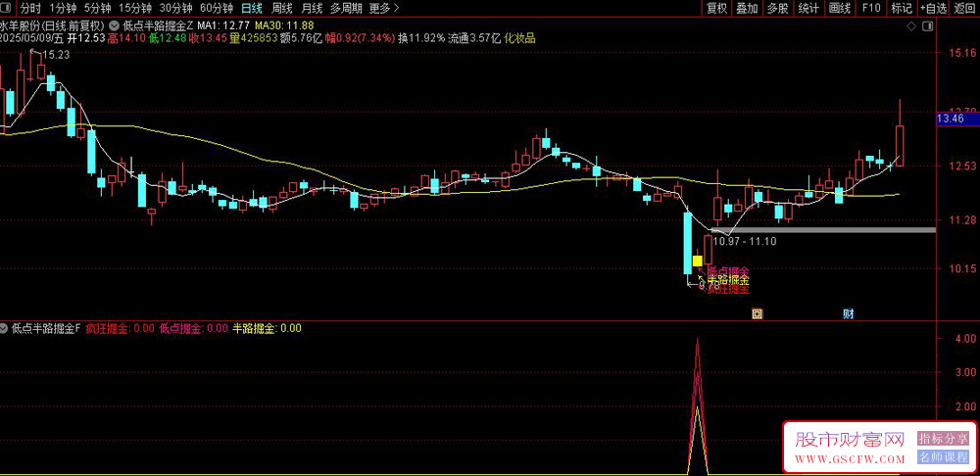Image resolution: width=980 pixels, height=476 pixels.
Task: Open the 多周期 multi-period view
Action: click(346, 8)
